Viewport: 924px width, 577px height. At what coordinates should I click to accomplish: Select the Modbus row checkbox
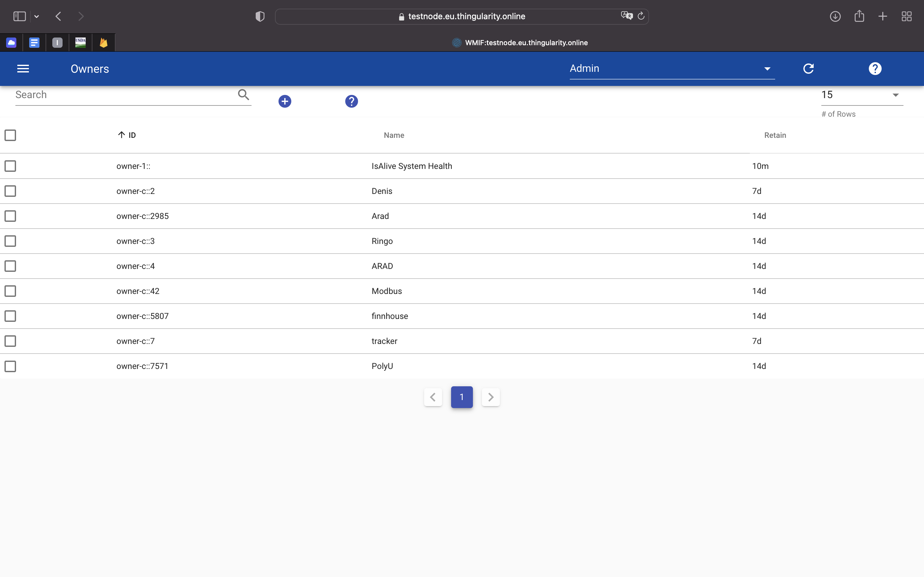pos(10,291)
